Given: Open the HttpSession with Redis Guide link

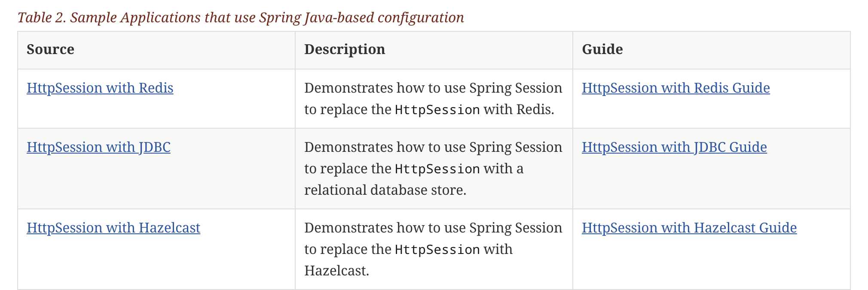Looking at the screenshot, I should coord(675,88).
